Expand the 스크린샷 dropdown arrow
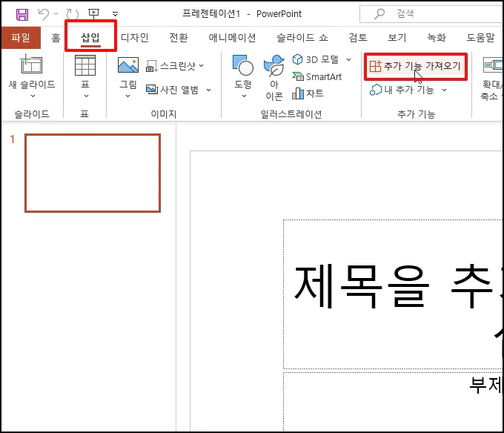504x433 pixels. [202, 65]
